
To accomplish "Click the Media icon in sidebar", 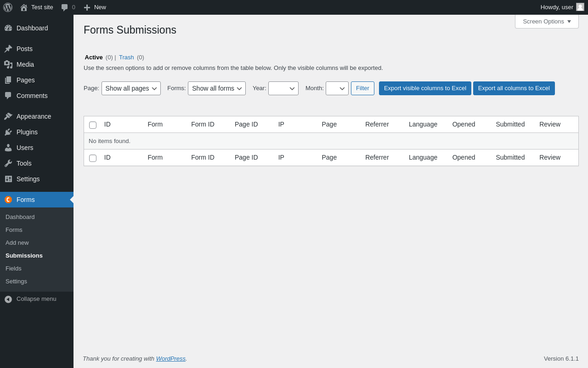I will click(x=8, y=64).
